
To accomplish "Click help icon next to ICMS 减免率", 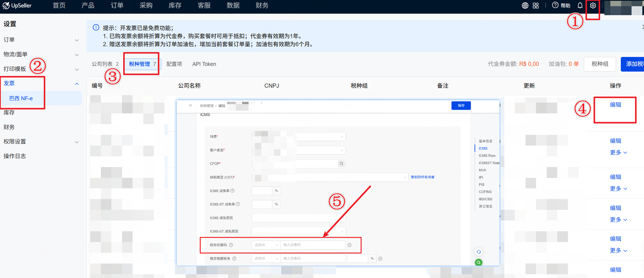I will tap(232, 191).
